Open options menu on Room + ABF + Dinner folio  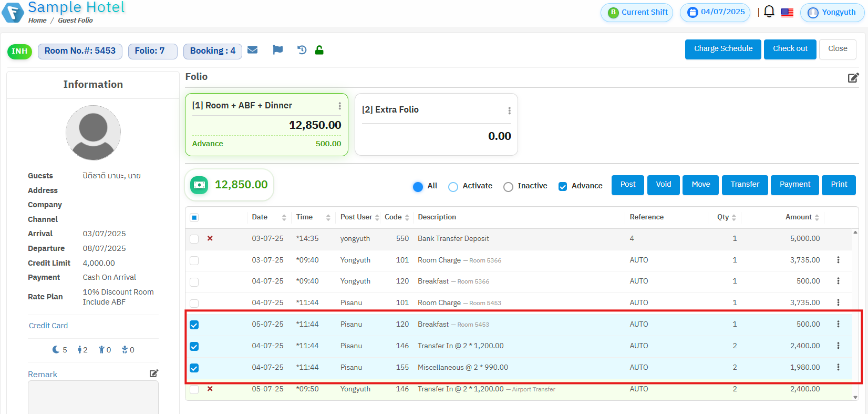[x=339, y=106]
